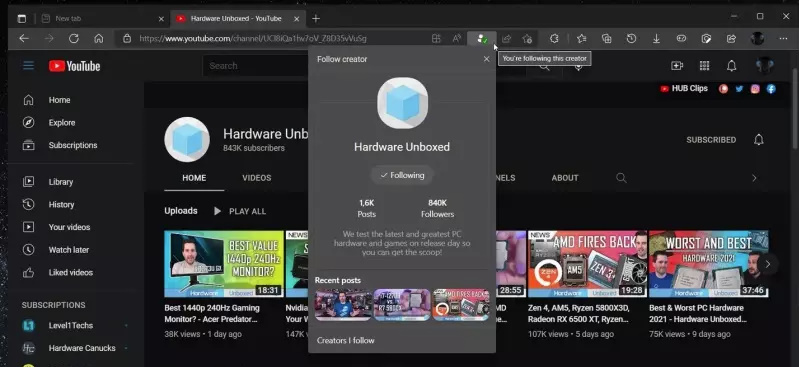Viewport: 799px width, 367px height.
Task: Open the YouTube hamburger guide menu
Action: 29,66
